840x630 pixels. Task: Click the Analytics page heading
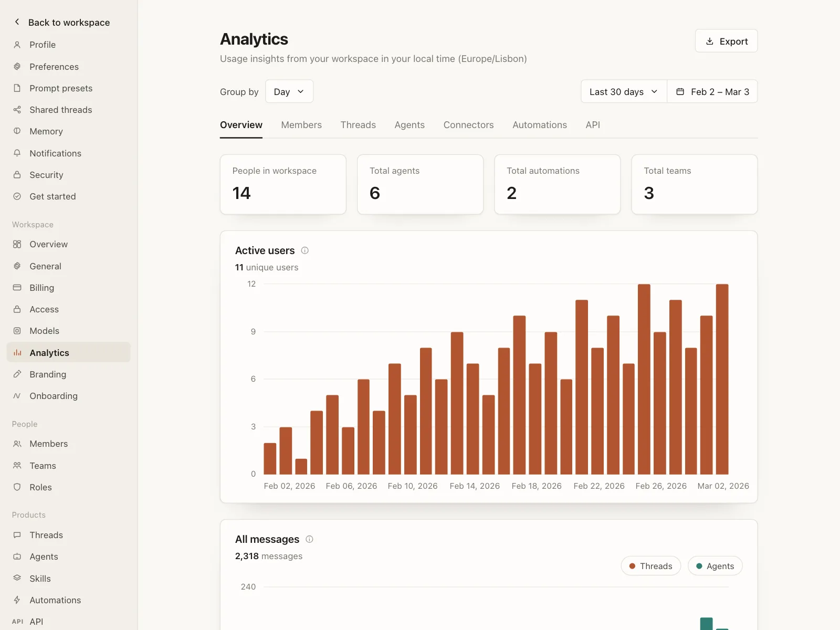(x=254, y=39)
